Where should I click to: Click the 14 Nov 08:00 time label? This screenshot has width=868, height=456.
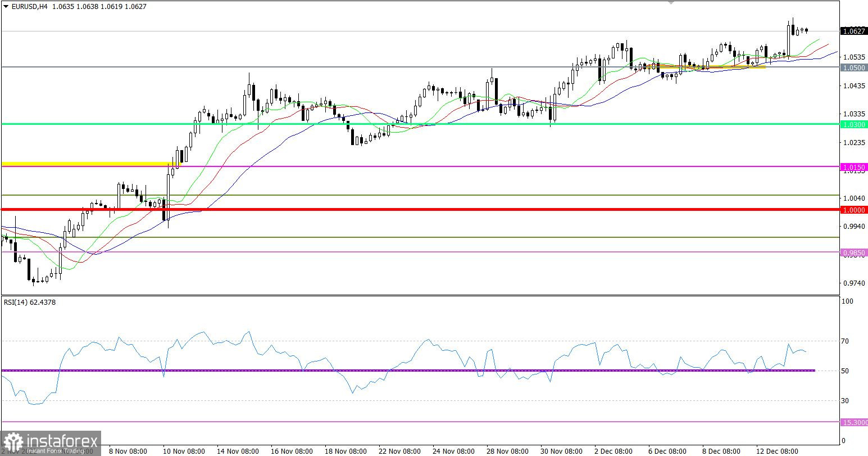pyautogui.click(x=238, y=451)
